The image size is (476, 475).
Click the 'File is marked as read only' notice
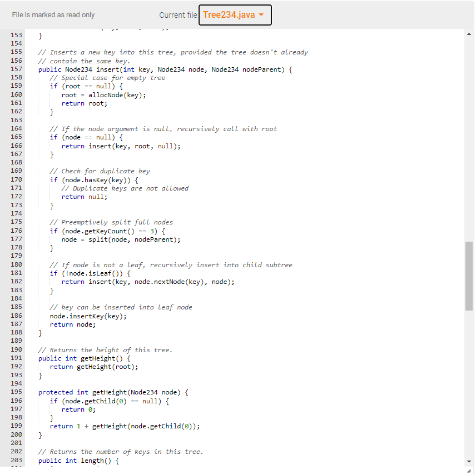[53, 15]
